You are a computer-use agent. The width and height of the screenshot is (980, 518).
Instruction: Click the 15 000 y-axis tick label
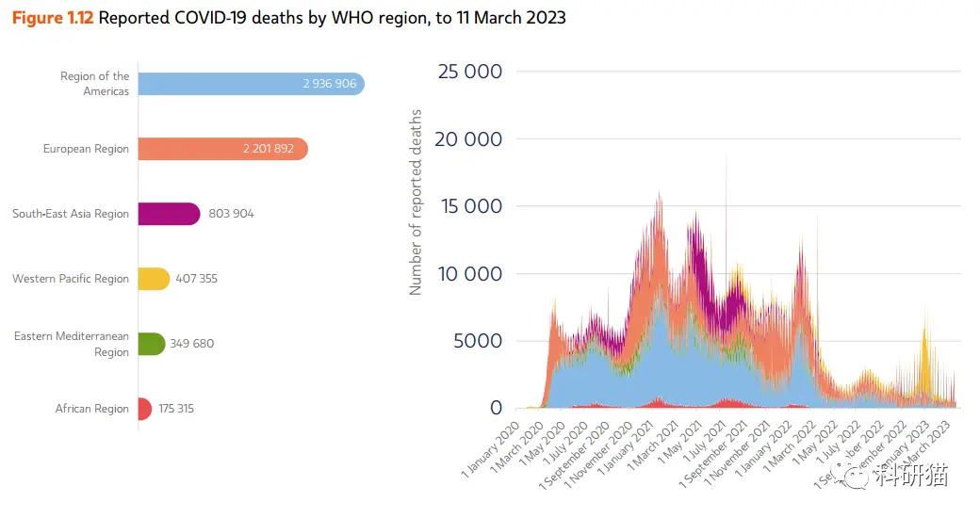pos(472,206)
